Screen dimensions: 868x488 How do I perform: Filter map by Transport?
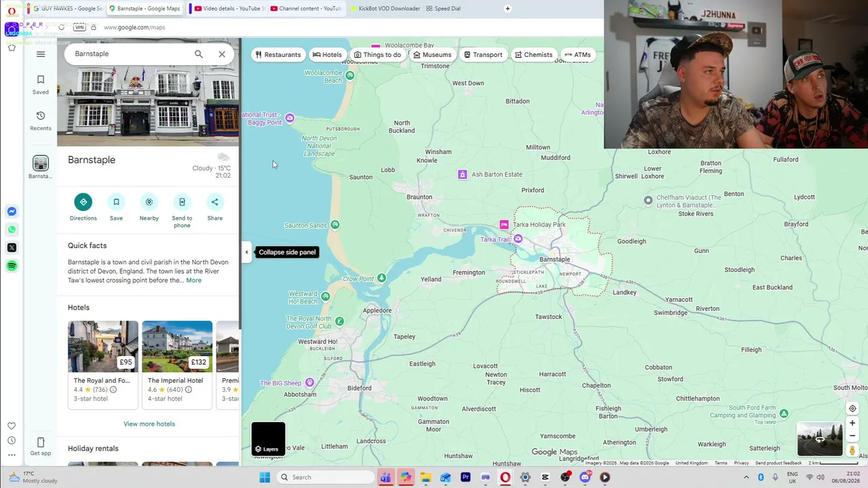click(x=483, y=55)
